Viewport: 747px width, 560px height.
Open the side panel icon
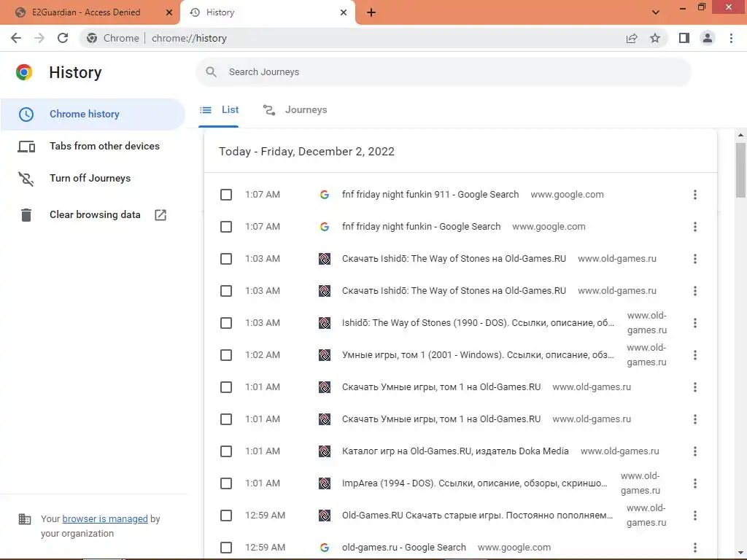coord(684,38)
